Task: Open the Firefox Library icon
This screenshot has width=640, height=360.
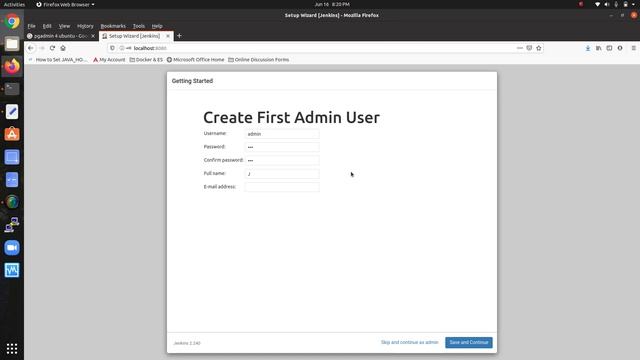Action: (598, 48)
